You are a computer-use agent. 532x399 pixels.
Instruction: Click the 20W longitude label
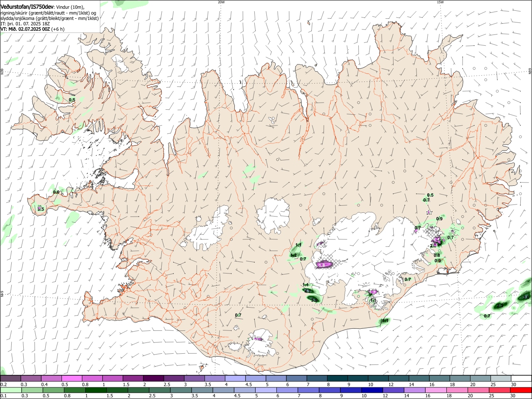(x=221, y=2)
